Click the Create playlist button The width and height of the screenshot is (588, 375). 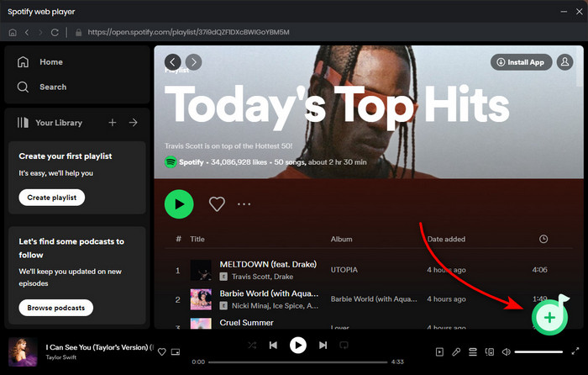[x=52, y=198]
